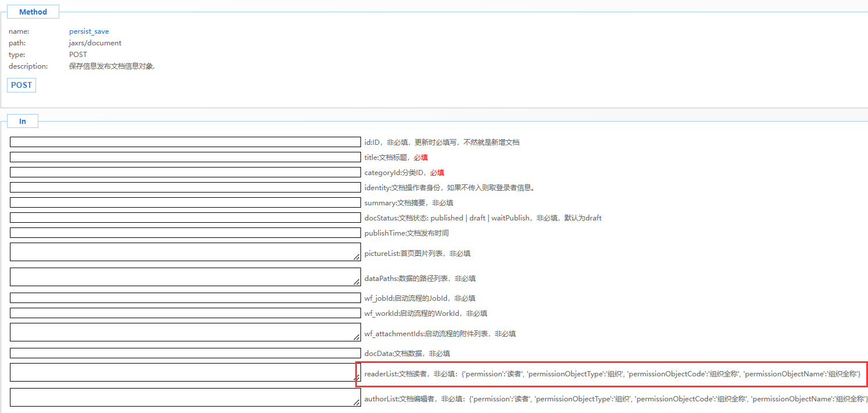The image size is (868, 413).
Task: Click the wf_attachmentIds field description label
Action: [x=440, y=334]
